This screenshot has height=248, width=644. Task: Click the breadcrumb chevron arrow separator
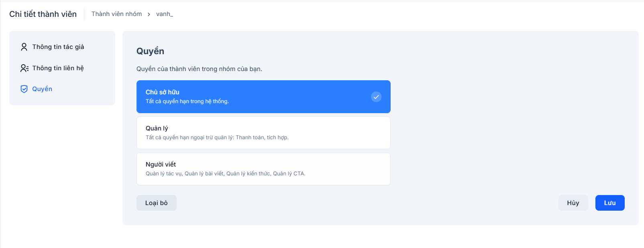(x=149, y=14)
